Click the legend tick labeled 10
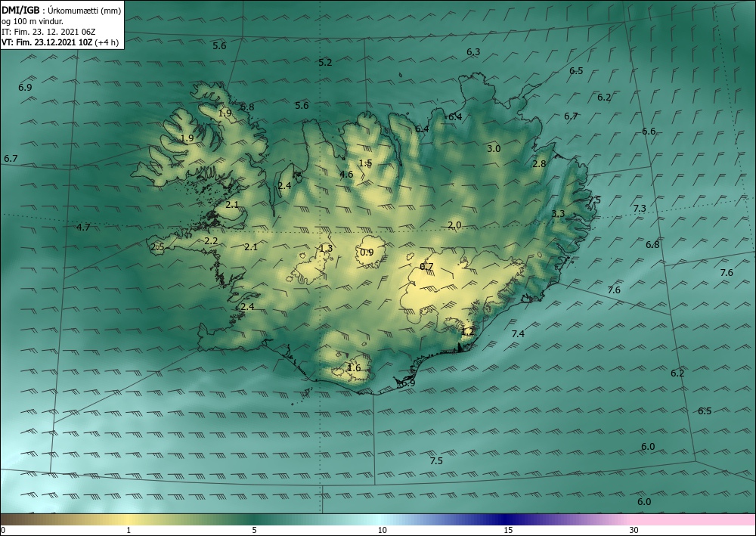Screen dimensions: 756x536 coord(382,530)
